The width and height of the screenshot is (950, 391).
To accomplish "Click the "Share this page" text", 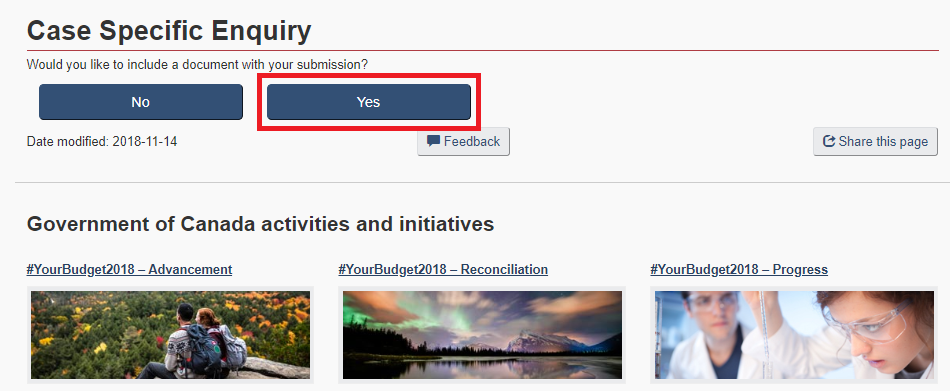I will point(883,141).
